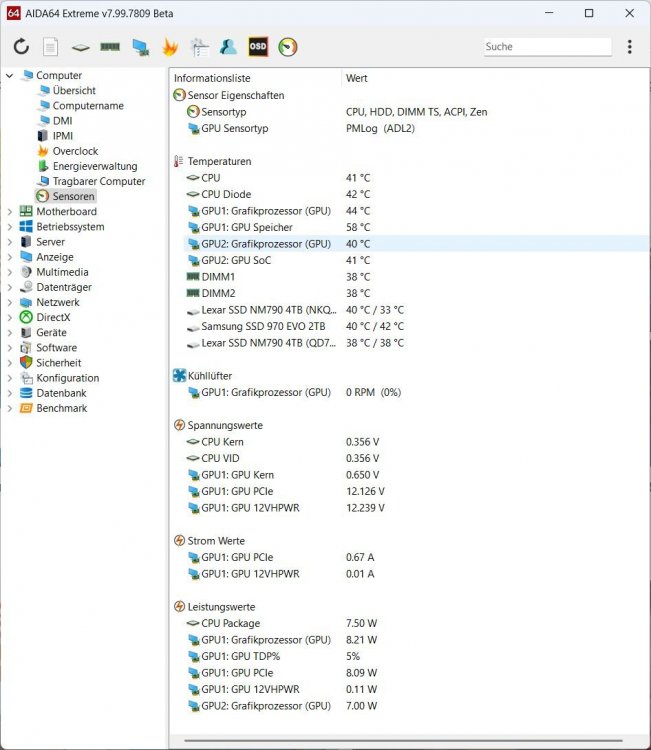Image resolution: width=651 pixels, height=750 pixels.
Task: Open the Report document icon
Action: coord(50,46)
